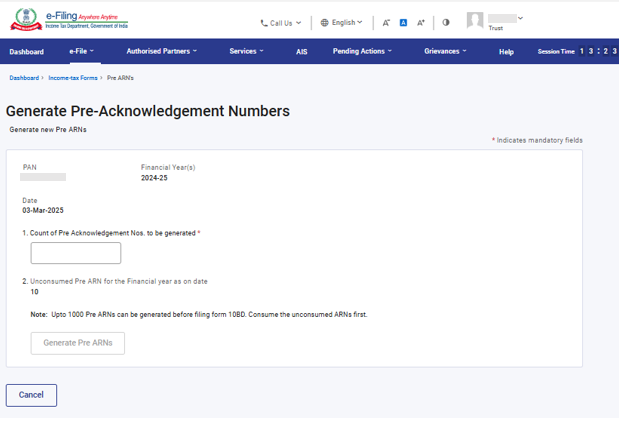Decrease font size with A- icon

[386, 22]
